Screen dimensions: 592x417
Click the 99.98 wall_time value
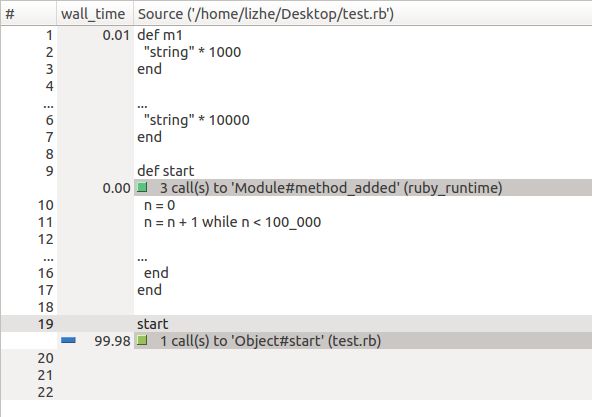pyautogui.click(x=112, y=341)
